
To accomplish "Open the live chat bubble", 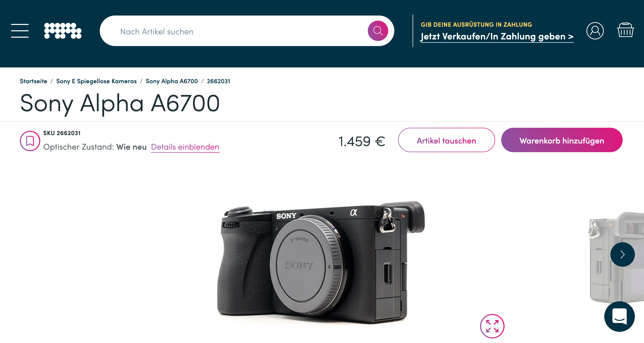I will point(619,316).
